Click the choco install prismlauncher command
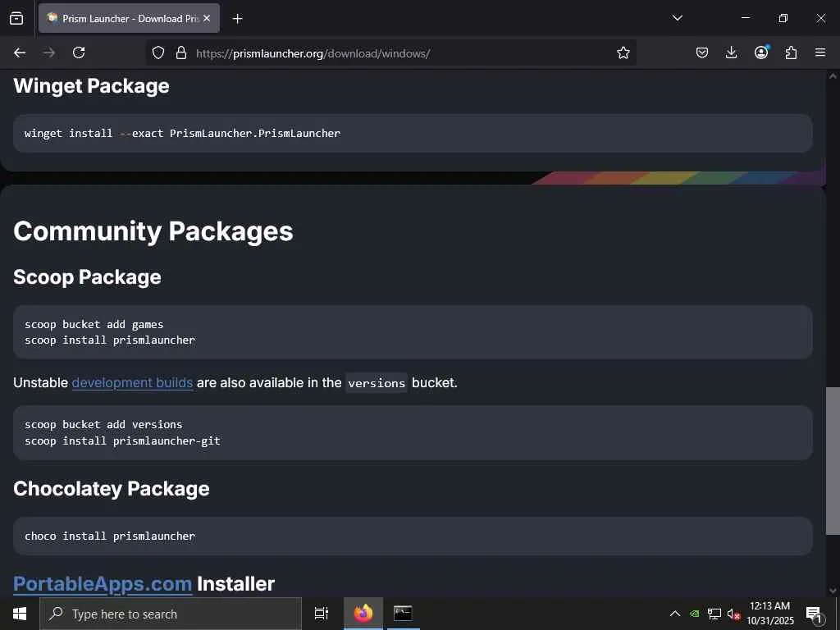The image size is (840, 630). pos(110,536)
